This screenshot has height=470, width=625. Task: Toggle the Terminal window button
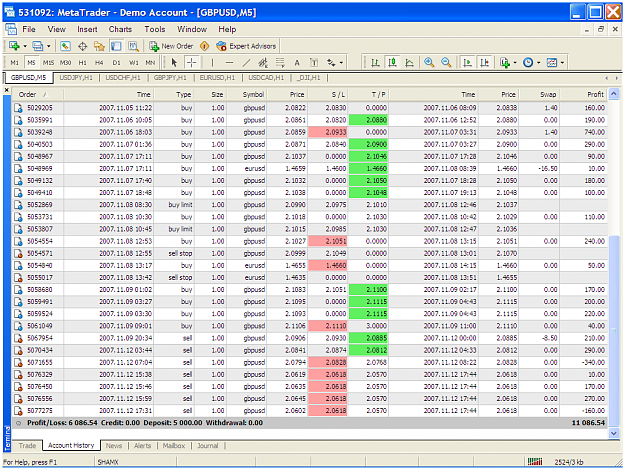pyautogui.click(x=116, y=46)
